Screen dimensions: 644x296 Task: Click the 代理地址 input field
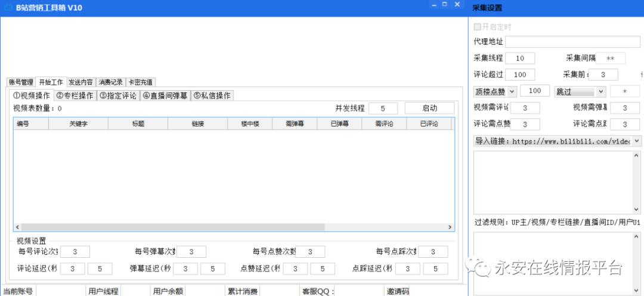[x=572, y=42]
